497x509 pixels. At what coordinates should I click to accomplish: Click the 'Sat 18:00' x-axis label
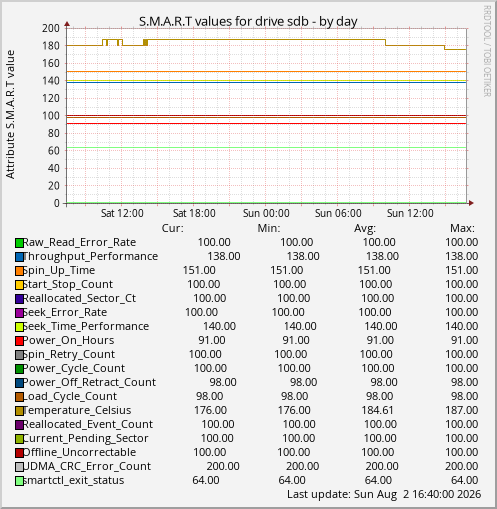click(194, 213)
